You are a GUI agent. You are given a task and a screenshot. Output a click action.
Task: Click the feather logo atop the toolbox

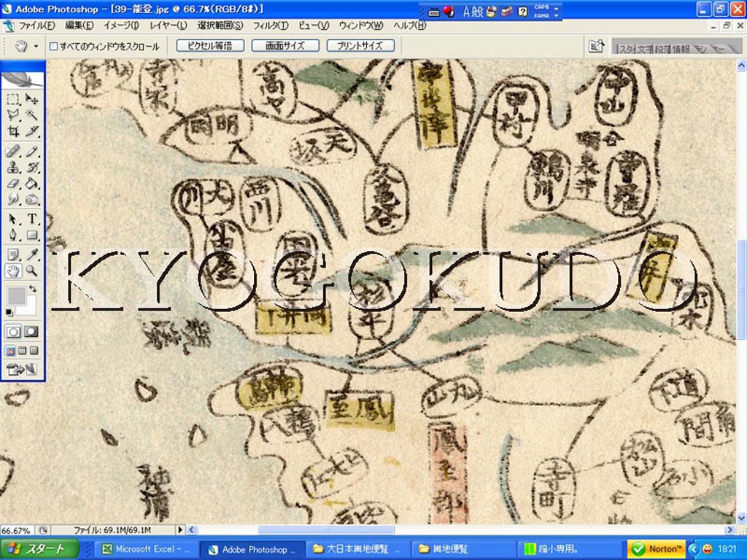23,79
